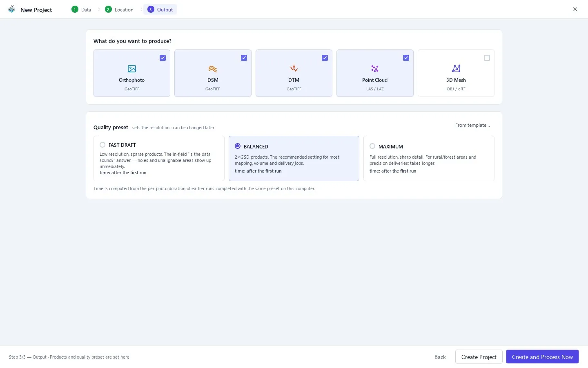Click the 'Quality preset' heading
Viewport: 588px width, 368px height.
(x=111, y=127)
